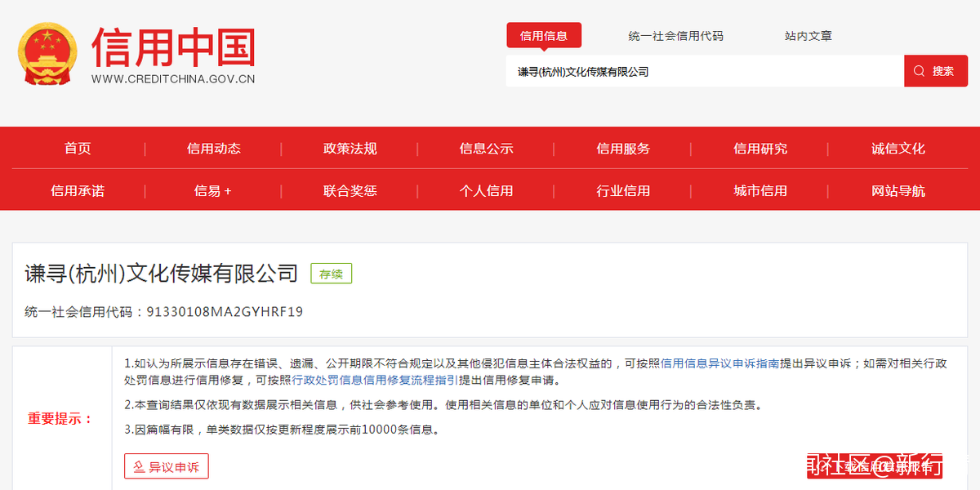
Task: Open the 信用动态 navigation item
Action: pyautogui.click(x=214, y=149)
